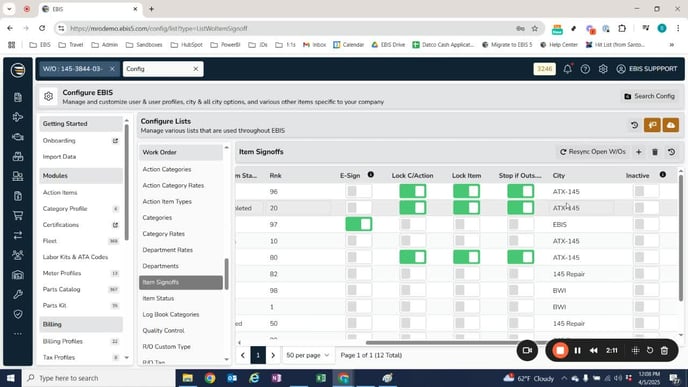The image size is (688, 387).
Task: Stop the screen recording
Action: [x=560, y=350]
